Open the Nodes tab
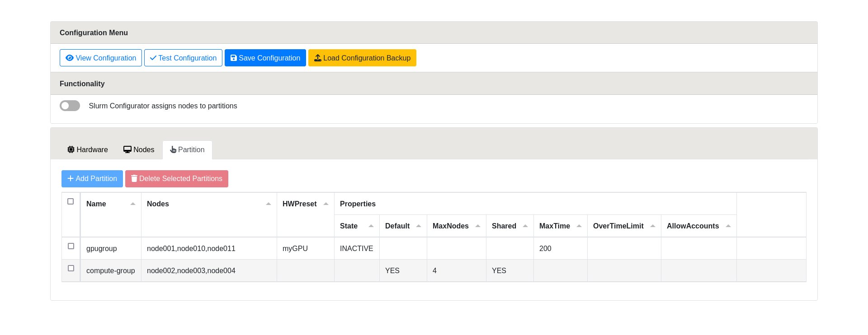This screenshot has width=868, height=335. [139, 150]
